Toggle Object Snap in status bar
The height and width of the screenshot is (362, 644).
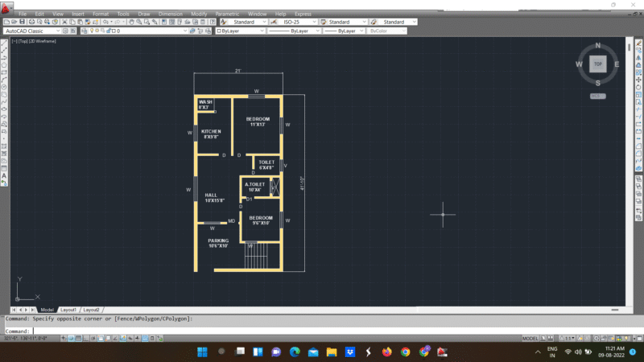(x=101, y=338)
